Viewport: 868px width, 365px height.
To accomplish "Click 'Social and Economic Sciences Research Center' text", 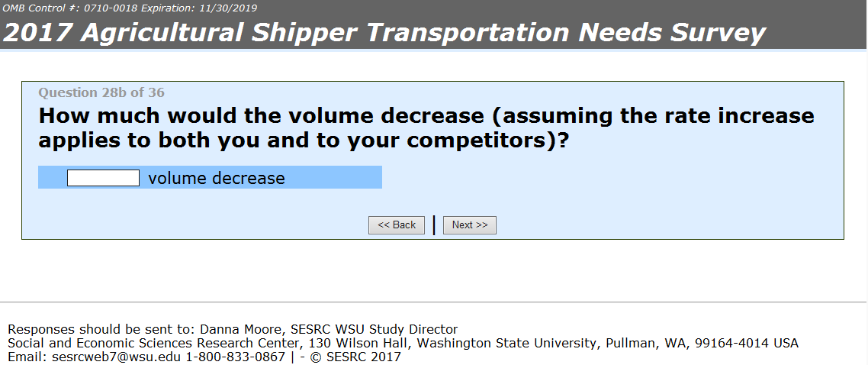I will [x=150, y=344].
